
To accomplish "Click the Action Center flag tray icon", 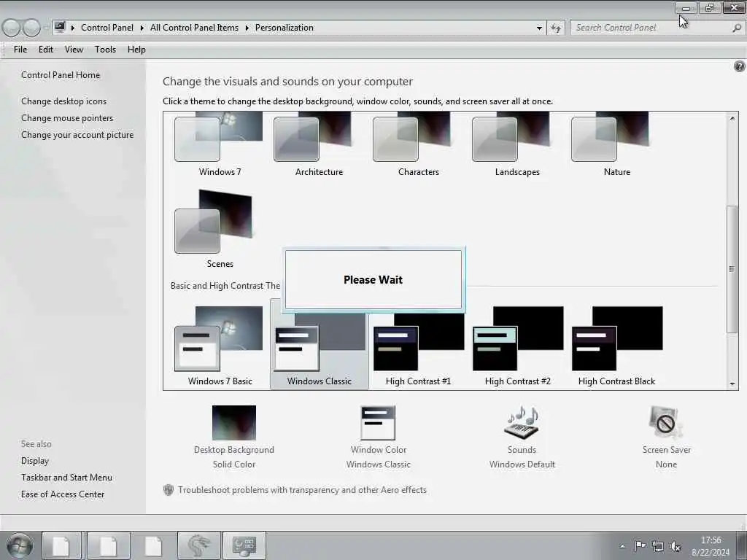I will 640,545.
